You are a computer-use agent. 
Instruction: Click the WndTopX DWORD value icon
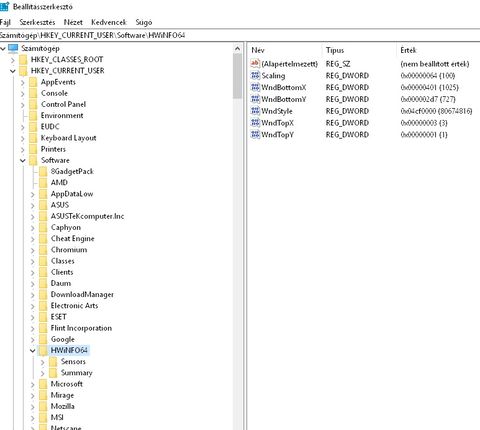coord(255,123)
